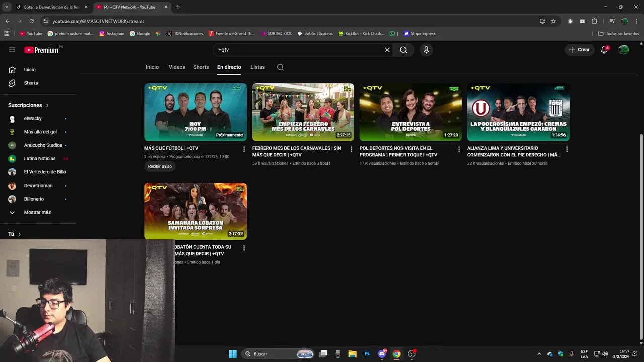This screenshot has width=644, height=362.
Task: Open Chrome three-dot menu
Action: point(636,21)
